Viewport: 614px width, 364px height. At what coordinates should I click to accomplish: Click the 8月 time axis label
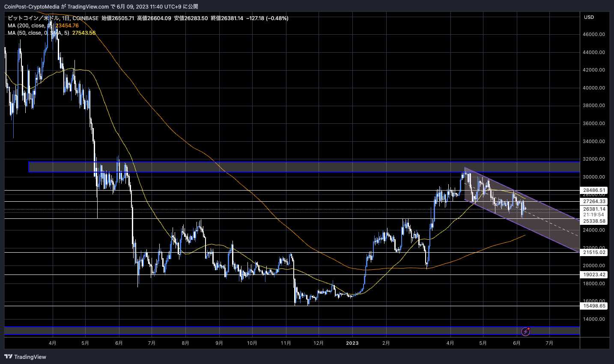(x=185, y=343)
